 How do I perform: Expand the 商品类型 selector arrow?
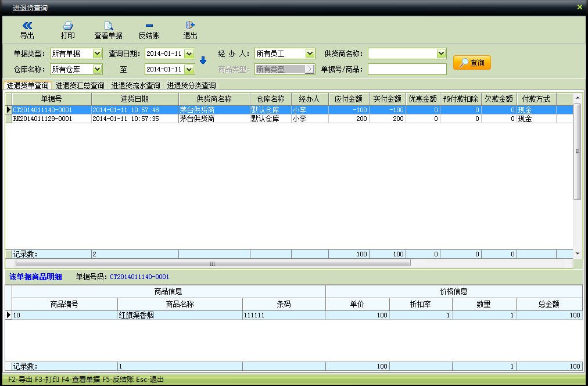click(310, 69)
